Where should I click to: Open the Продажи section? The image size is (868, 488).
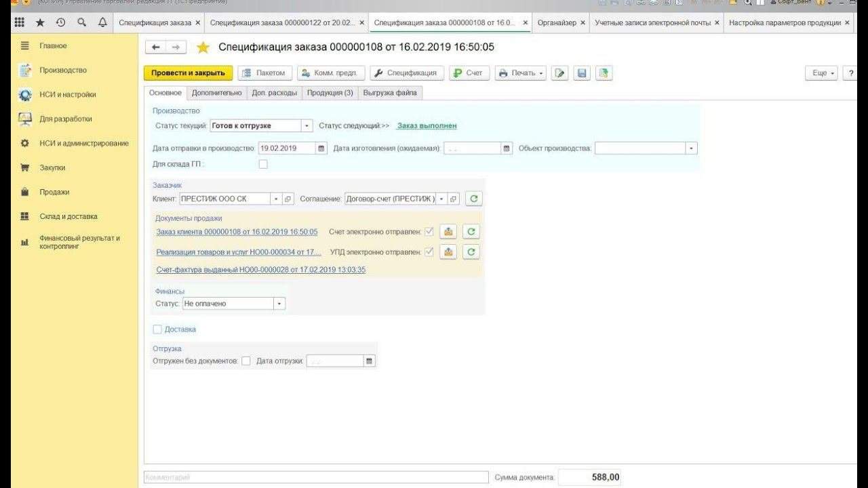click(54, 192)
